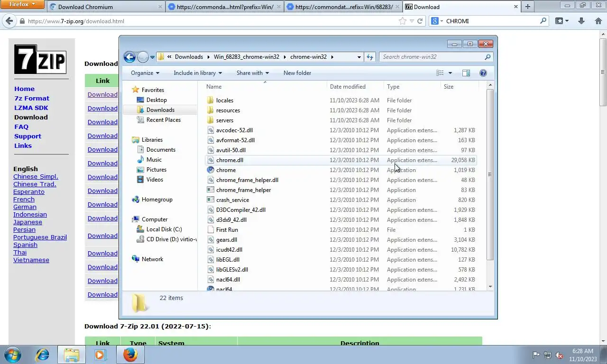Select the chrome.dll file
607x364 pixels.
[x=230, y=160]
